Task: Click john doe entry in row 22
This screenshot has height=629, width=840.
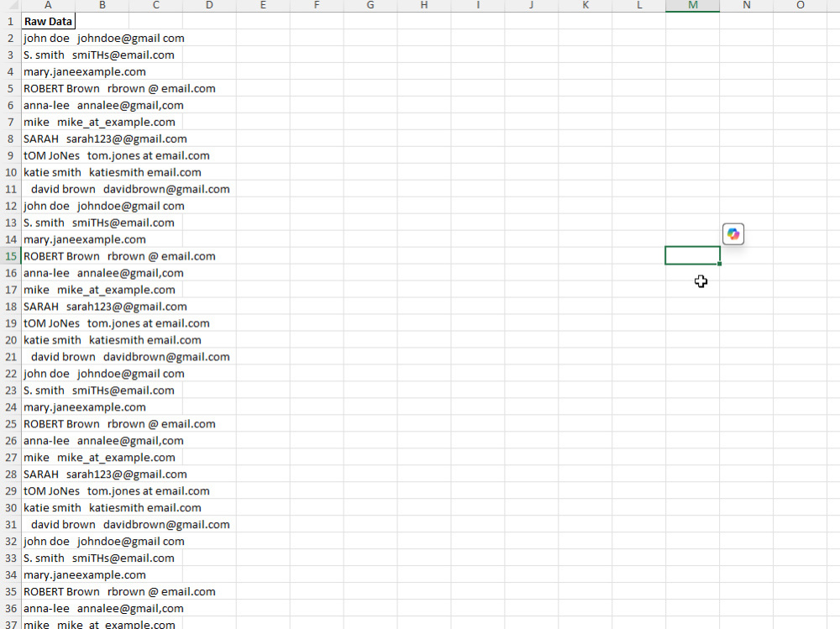Action: tap(104, 374)
